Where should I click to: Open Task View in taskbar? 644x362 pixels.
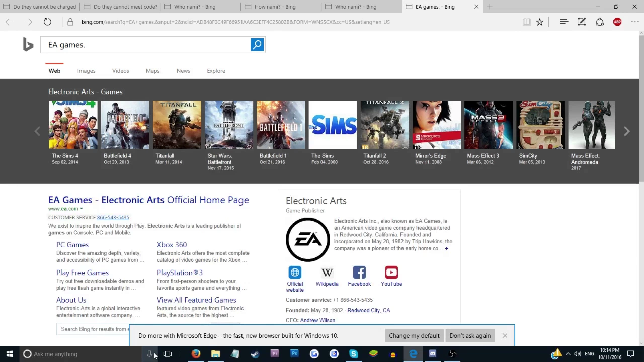(x=168, y=354)
